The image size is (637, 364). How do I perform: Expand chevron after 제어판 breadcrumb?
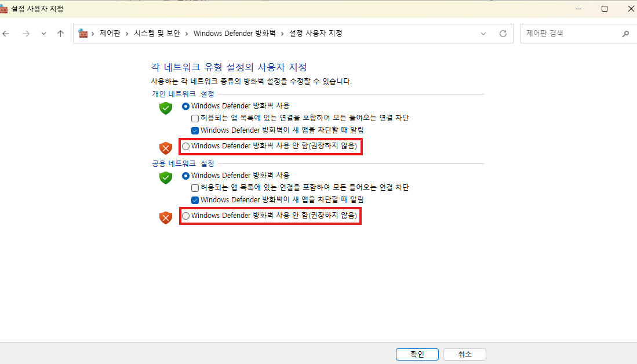(127, 34)
